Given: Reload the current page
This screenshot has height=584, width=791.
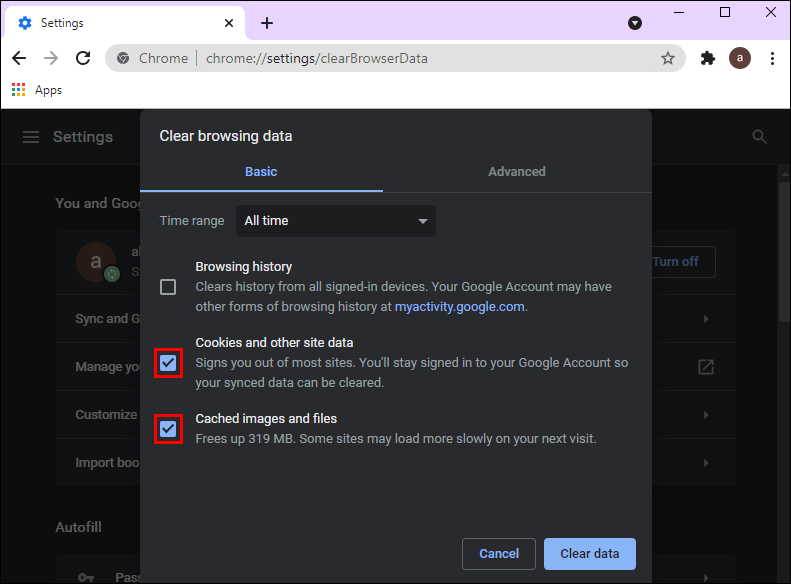Looking at the screenshot, I should pyautogui.click(x=83, y=59).
